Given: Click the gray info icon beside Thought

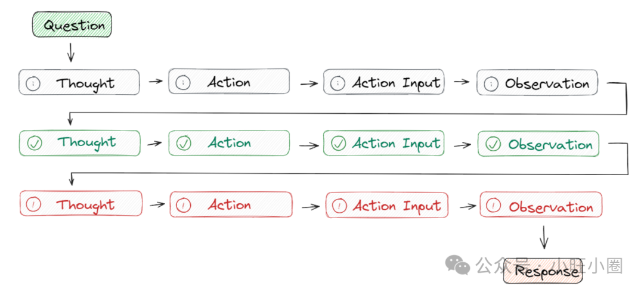Looking at the screenshot, I should [x=34, y=84].
